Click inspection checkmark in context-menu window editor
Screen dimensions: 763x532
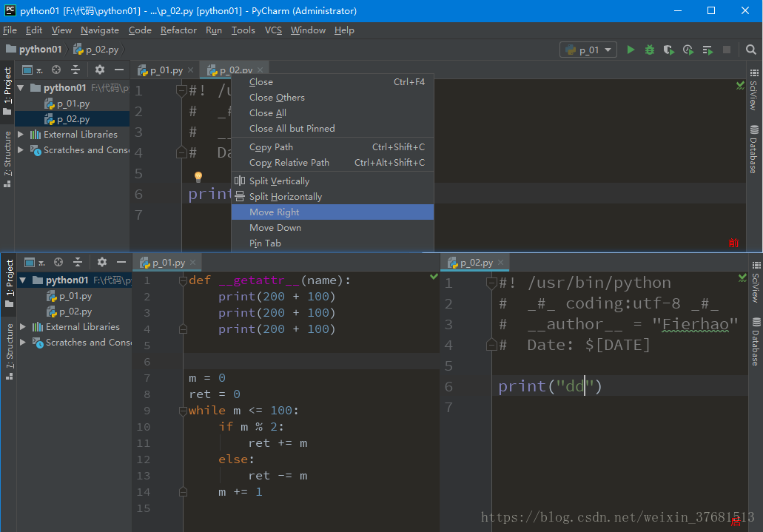(x=740, y=86)
